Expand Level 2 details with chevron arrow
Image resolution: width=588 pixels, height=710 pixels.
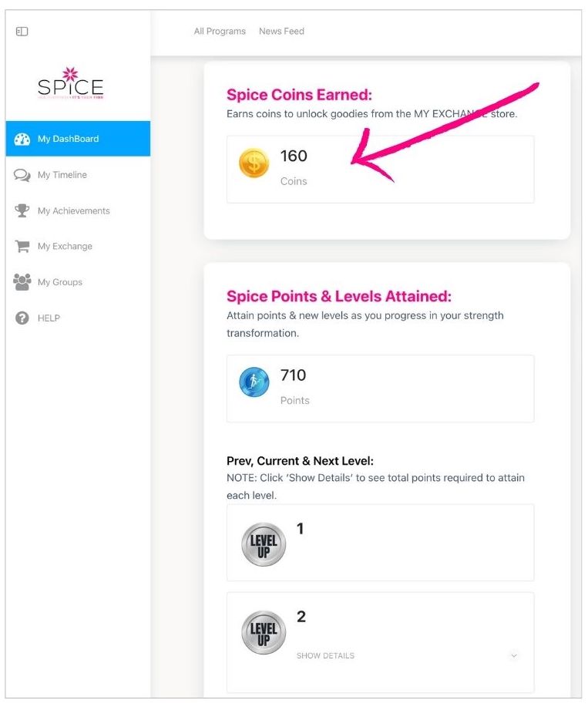(x=514, y=656)
